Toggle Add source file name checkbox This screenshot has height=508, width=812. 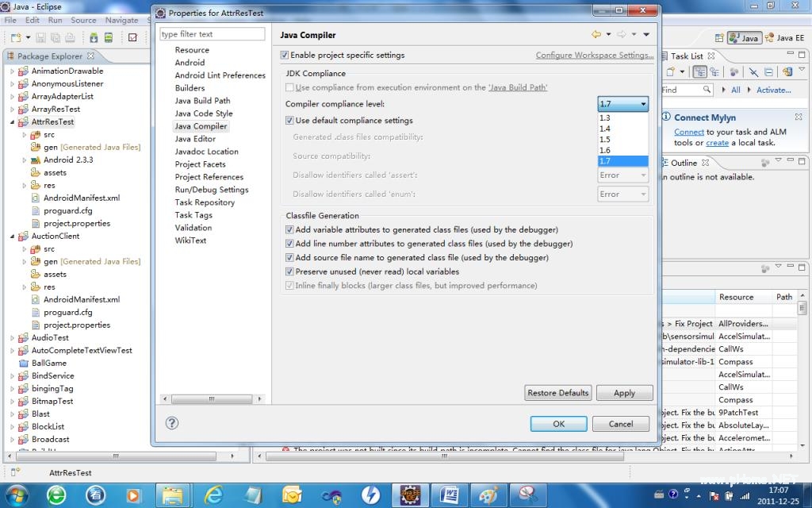click(289, 258)
